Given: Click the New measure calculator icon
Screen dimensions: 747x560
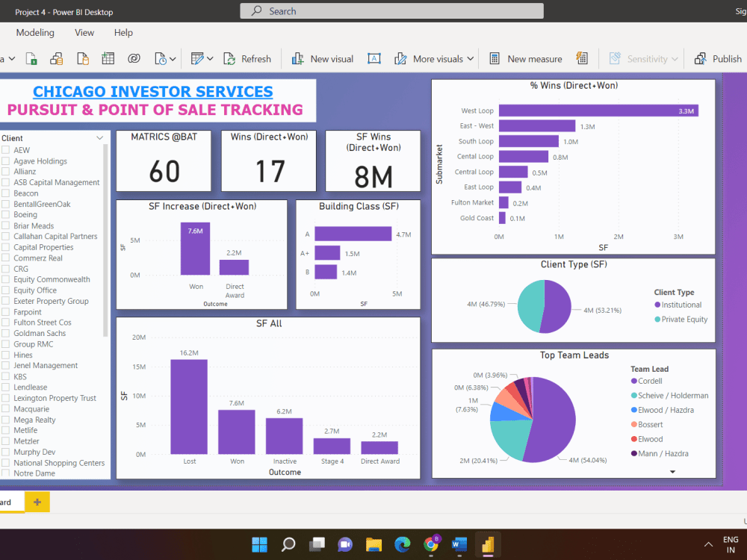Looking at the screenshot, I should (x=495, y=58).
